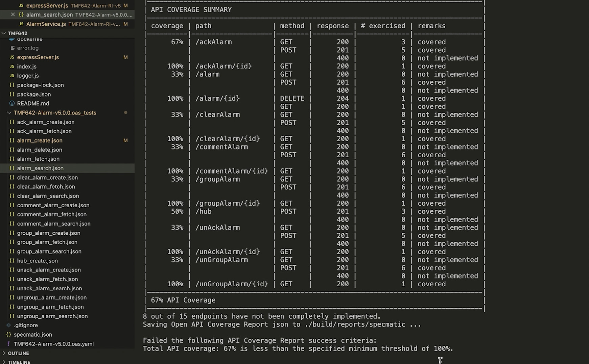This screenshot has width=589, height=364.
Task: Collapse the TMF642 explorer section
Action: point(4,33)
